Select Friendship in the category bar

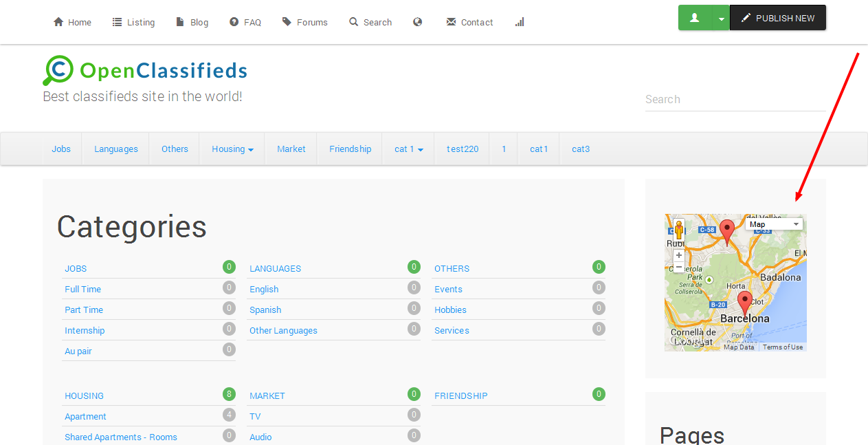click(350, 149)
